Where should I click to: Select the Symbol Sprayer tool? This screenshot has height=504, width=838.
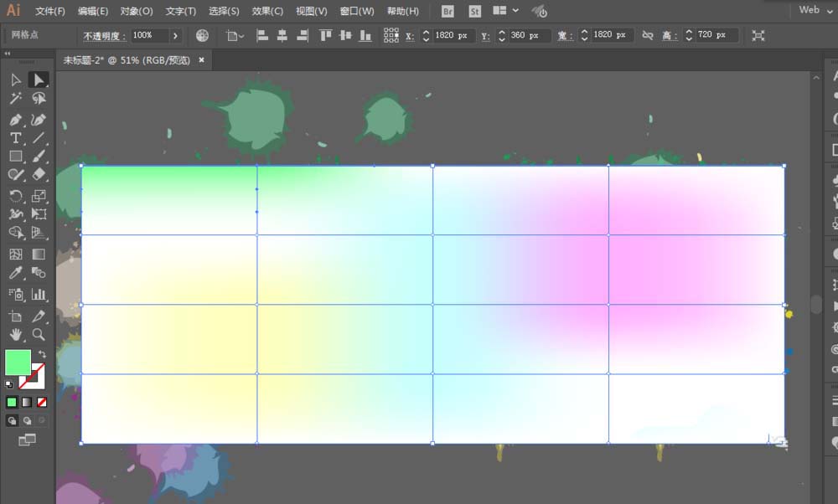[x=15, y=294]
